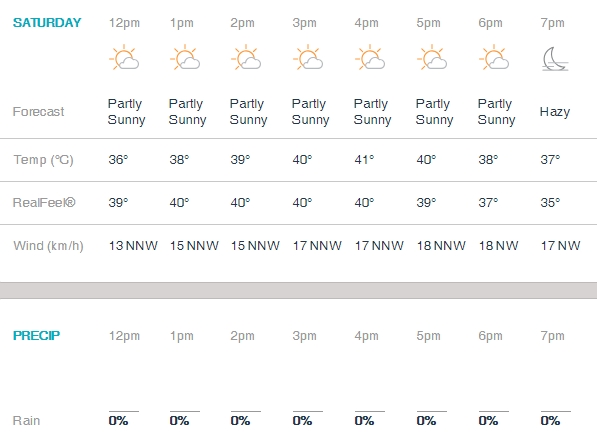Select the RealFeel® row label
Viewport: 597px width, 441px height.
[44, 203]
